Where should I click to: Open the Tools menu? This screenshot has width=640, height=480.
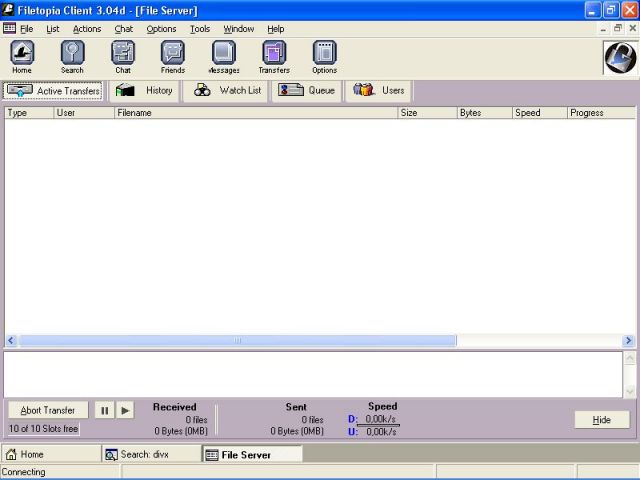pyautogui.click(x=200, y=29)
